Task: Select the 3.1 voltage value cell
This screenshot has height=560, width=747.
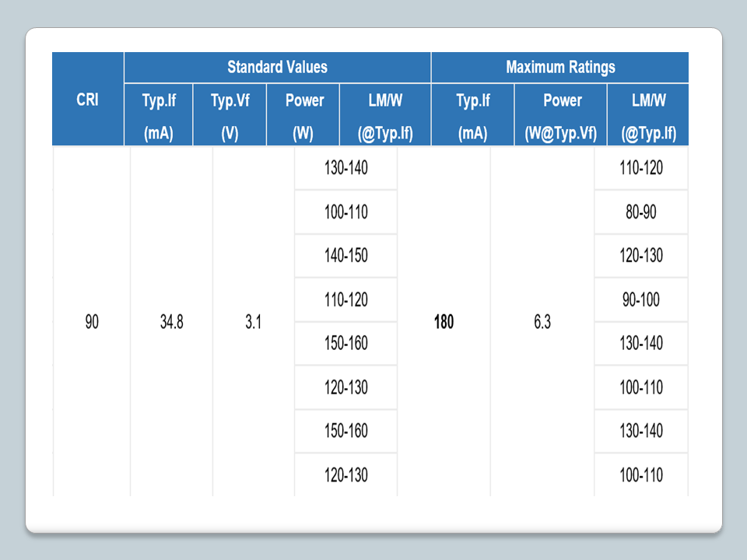Action: coord(253,322)
